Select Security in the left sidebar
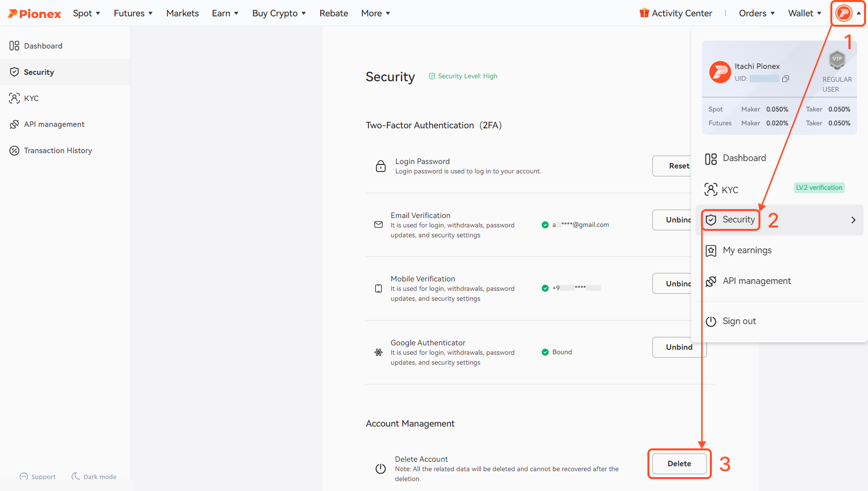 point(65,72)
